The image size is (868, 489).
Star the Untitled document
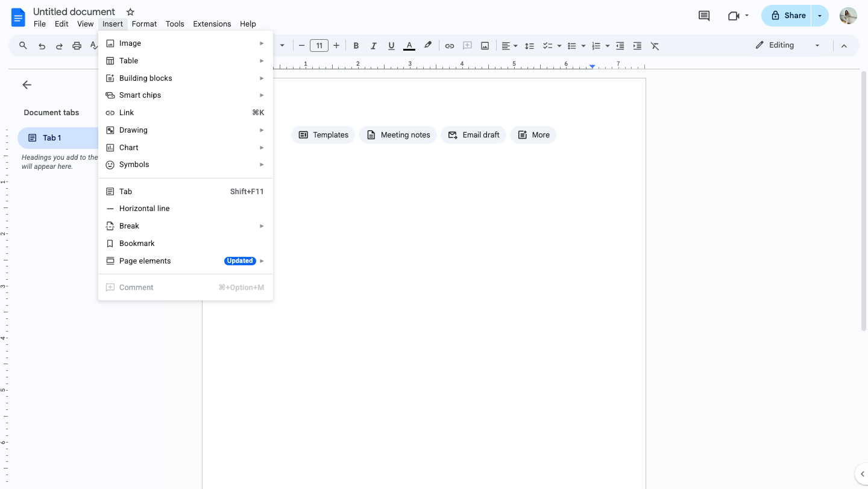click(130, 12)
